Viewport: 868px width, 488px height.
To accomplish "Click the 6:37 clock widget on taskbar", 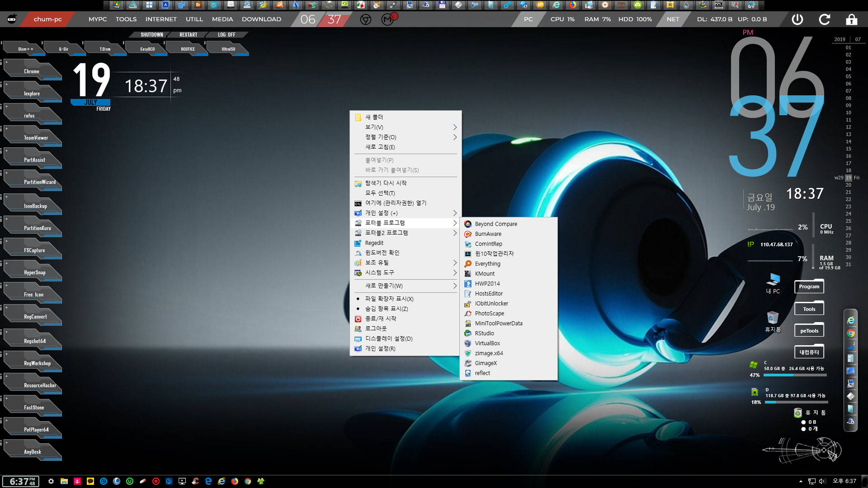I will pos(20,481).
